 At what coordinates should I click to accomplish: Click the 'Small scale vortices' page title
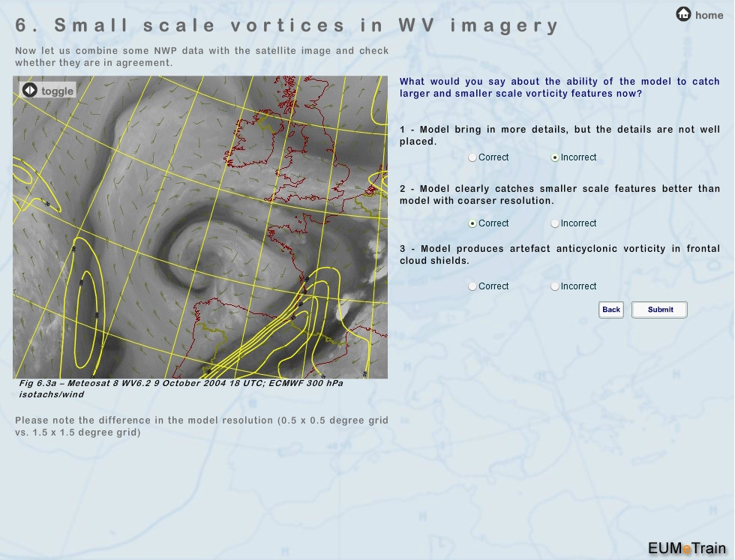click(x=287, y=25)
